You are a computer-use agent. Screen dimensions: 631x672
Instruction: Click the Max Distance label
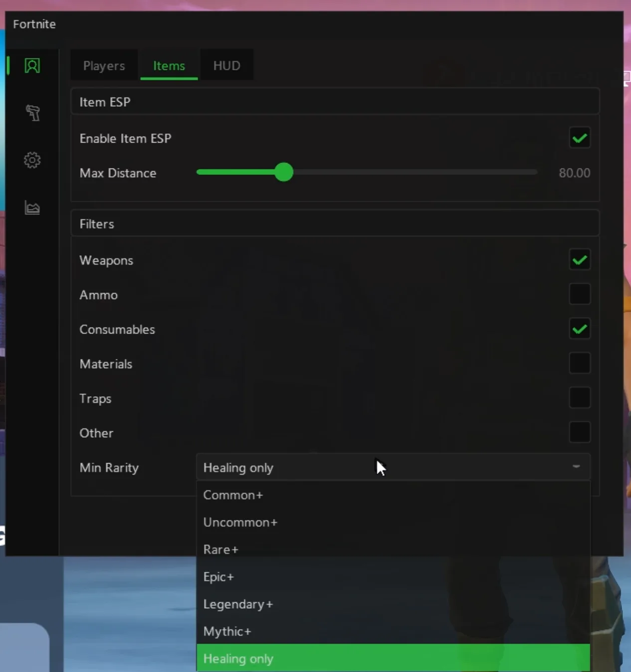coord(118,173)
